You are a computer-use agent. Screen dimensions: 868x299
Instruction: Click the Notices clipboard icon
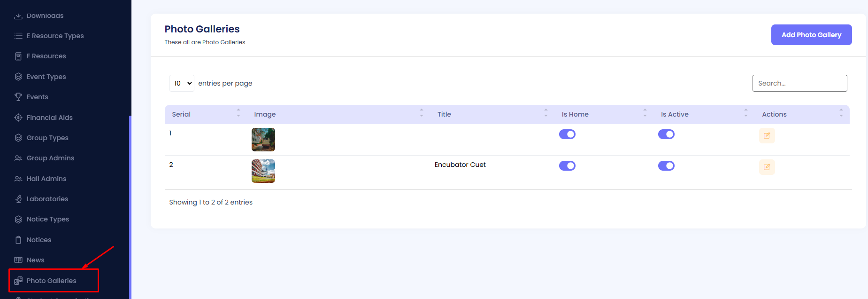[x=18, y=240]
